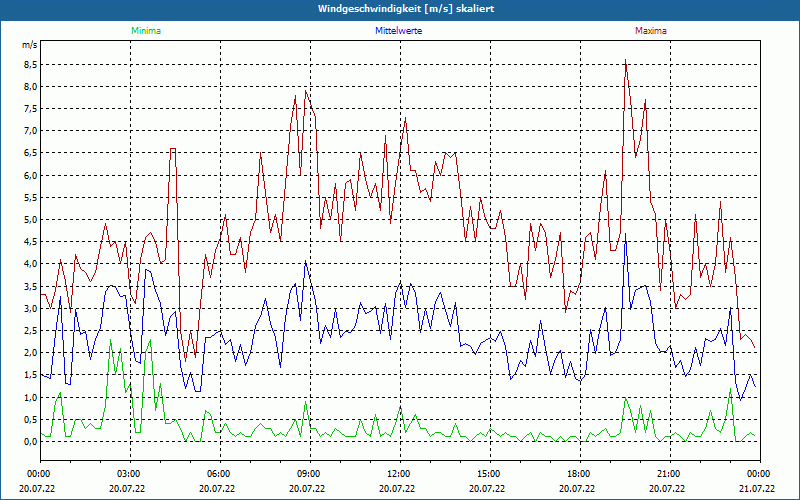This screenshot has width=800, height=500.
Task: Click the 15:00 time axis label
Action: (x=490, y=474)
